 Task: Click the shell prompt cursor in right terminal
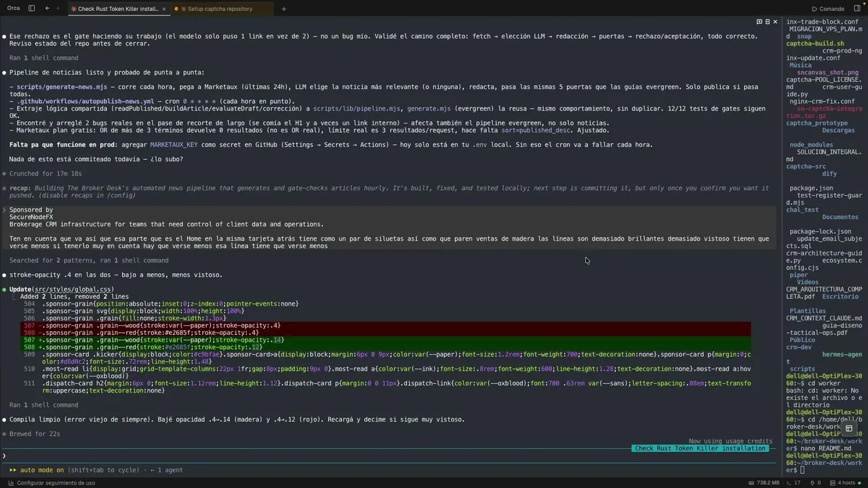803,470
